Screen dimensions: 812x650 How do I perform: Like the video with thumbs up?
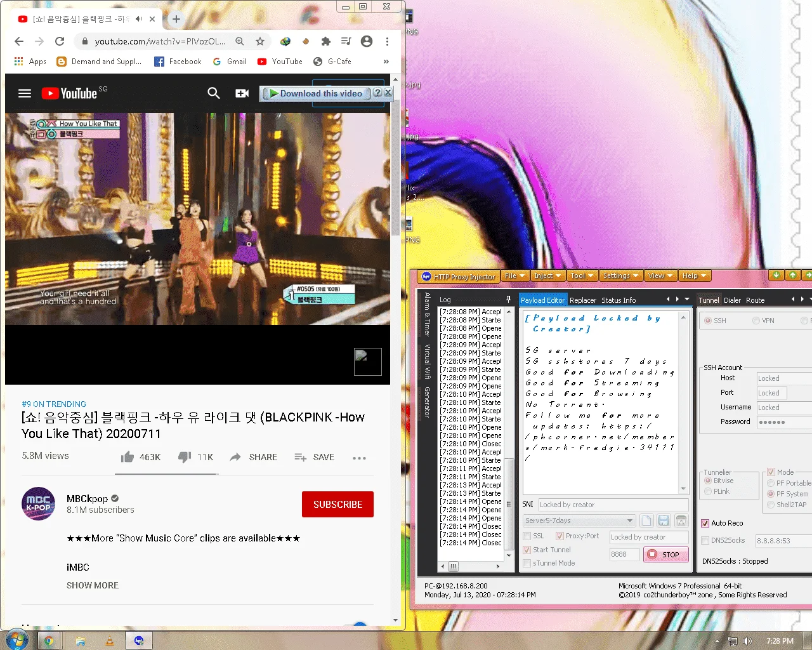coord(128,457)
